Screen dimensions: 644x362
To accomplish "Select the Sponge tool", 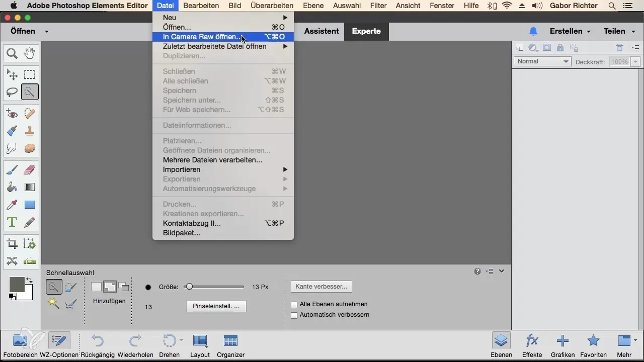I will 30,148.
